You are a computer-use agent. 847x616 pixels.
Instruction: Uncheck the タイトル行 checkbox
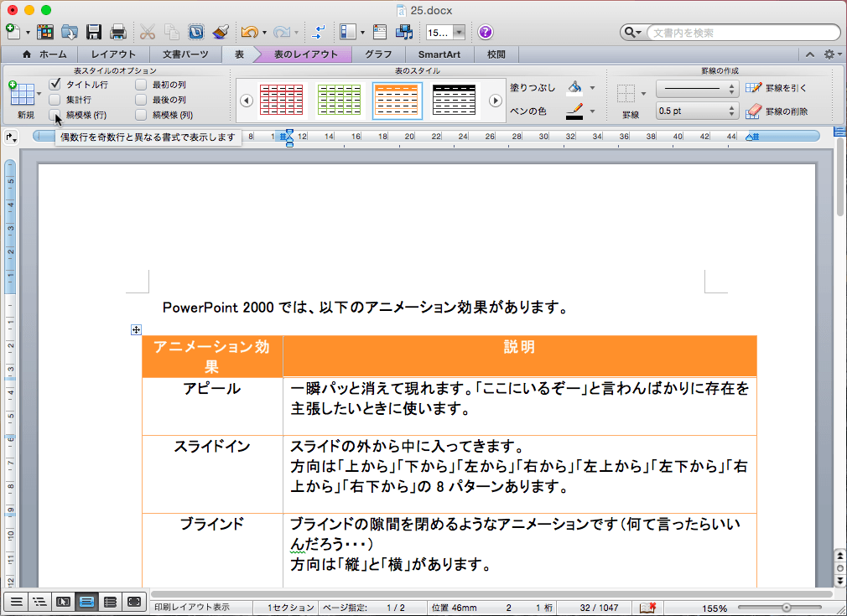(55, 85)
